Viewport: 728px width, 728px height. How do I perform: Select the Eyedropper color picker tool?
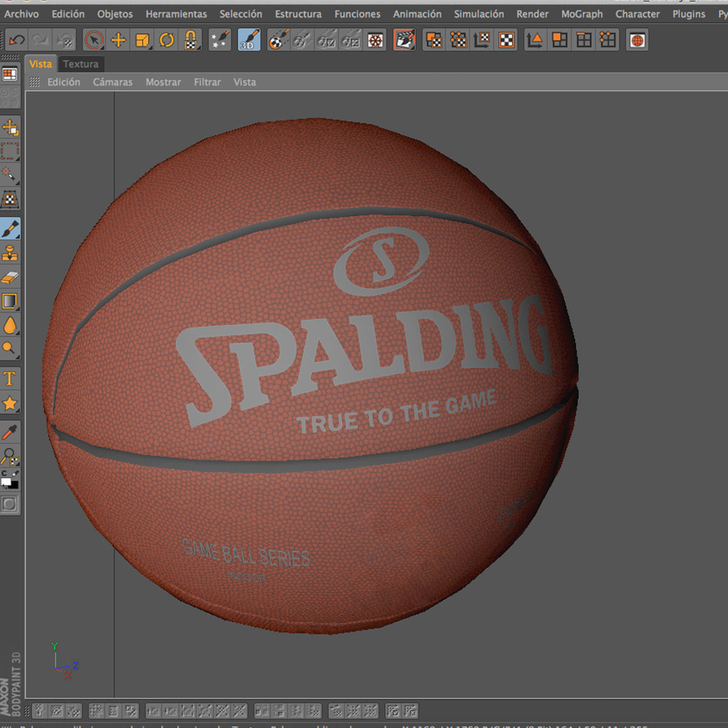point(10,432)
